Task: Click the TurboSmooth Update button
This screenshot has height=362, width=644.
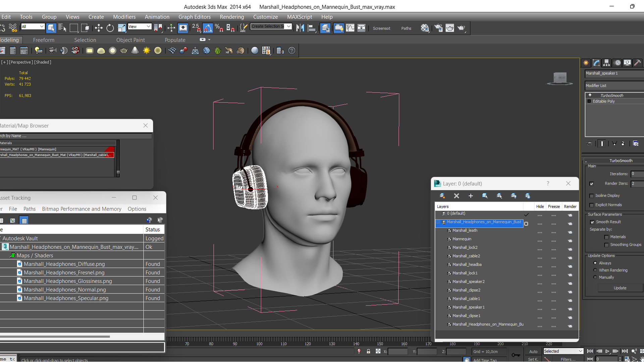Action: pos(620,288)
